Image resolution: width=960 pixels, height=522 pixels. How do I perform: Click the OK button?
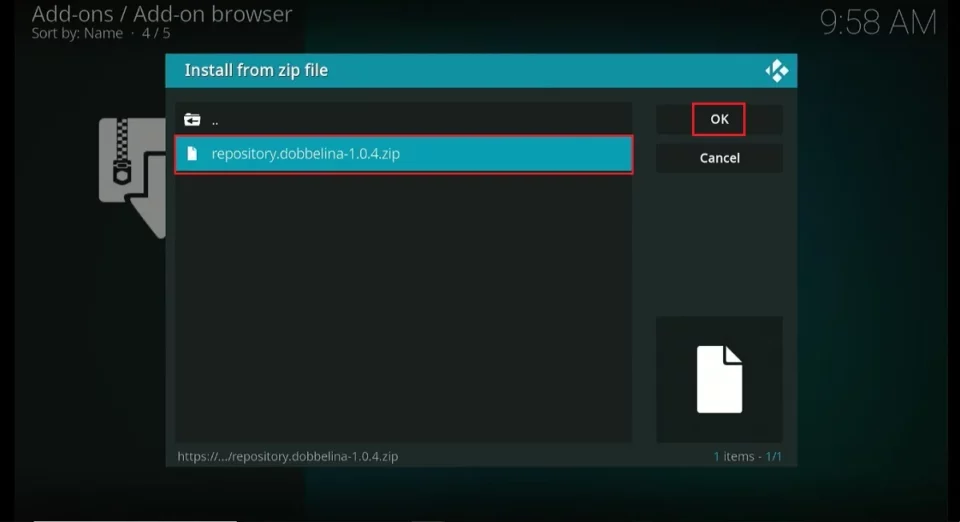[x=719, y=119]
